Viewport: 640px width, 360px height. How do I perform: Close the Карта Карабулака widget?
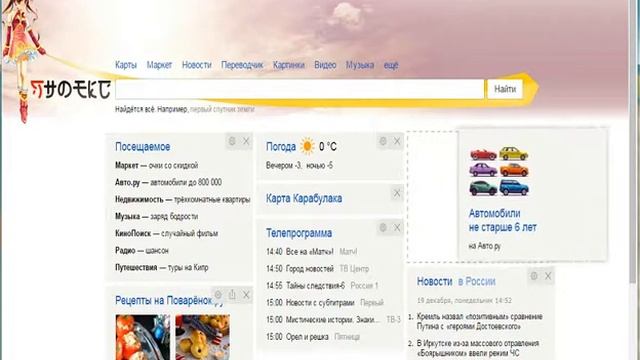coord(397,193)
